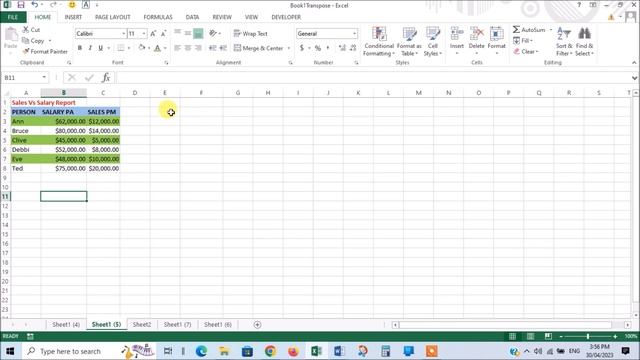
Task: Activate the Format Painter brush
Action: [45, 51]
